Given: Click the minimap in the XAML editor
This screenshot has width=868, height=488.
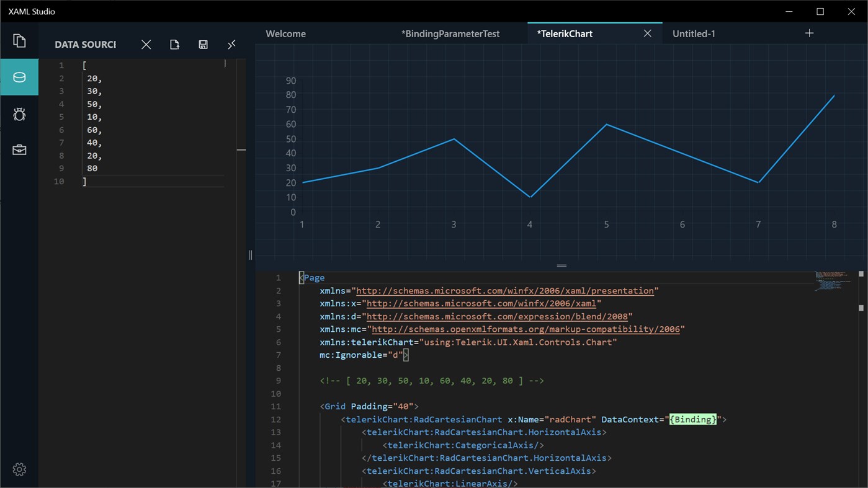Looking at the screenshot, I should (831, 281).
